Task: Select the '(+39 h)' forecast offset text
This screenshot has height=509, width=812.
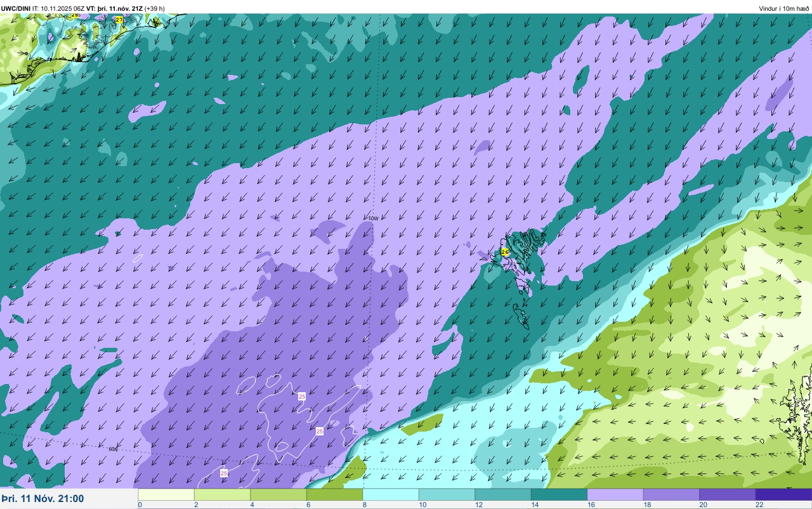Action: pyautogui.click(x=154, y=8)
